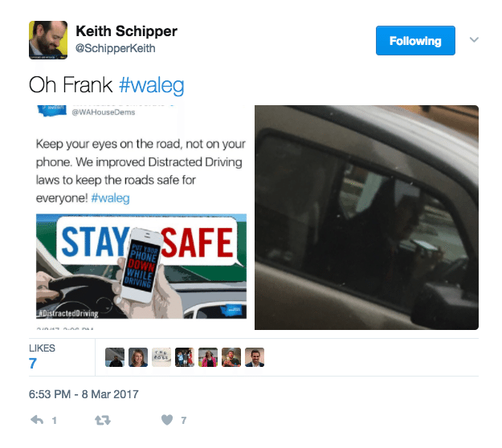The width and height of the screenshot is (502, 448).
Task: Retweet using the retweet arrows icon
Action: pos(103,420)
